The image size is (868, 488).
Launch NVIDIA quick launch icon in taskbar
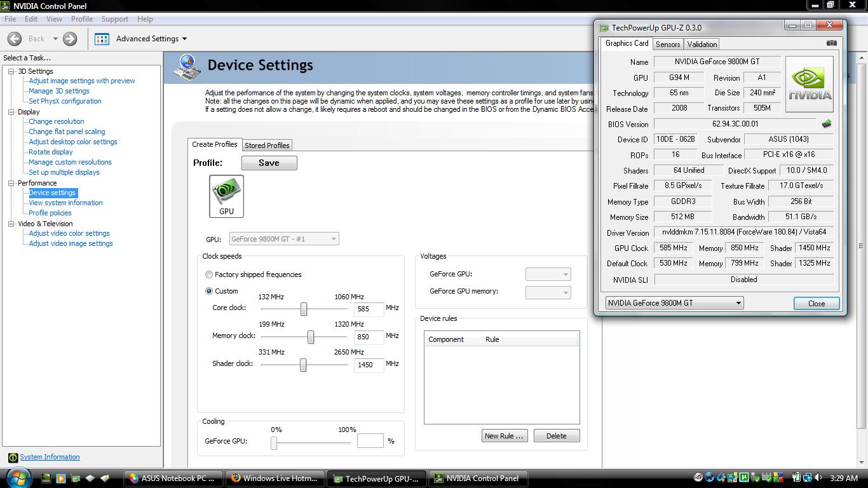point(46,478)
